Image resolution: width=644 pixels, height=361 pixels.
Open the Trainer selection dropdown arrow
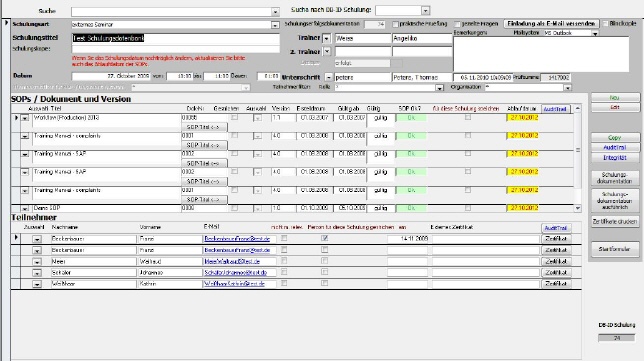click(327, 39)
